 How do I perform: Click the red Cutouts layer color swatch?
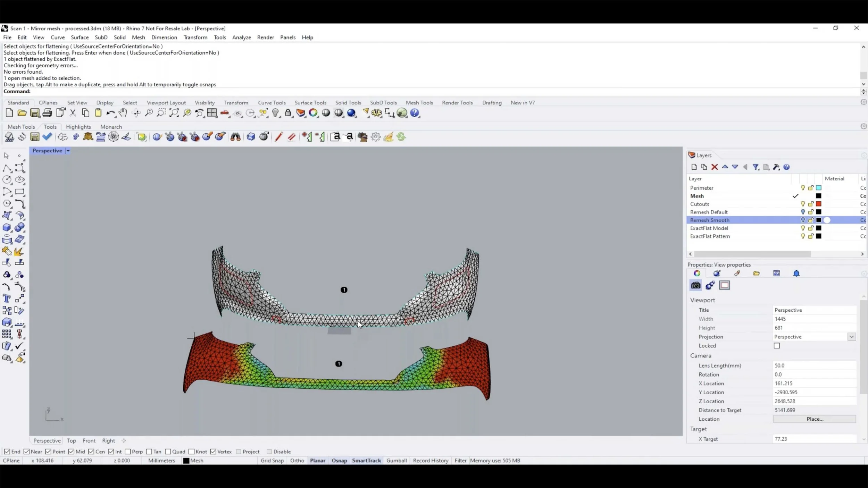818,204
